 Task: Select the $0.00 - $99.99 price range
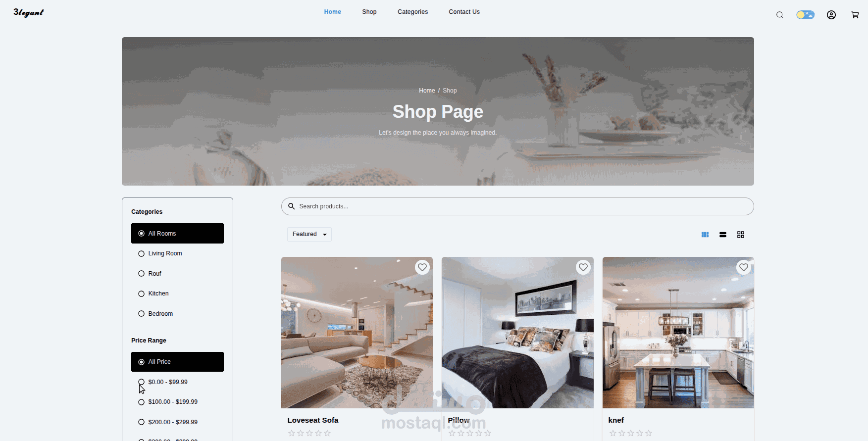[x=177, y=382]
